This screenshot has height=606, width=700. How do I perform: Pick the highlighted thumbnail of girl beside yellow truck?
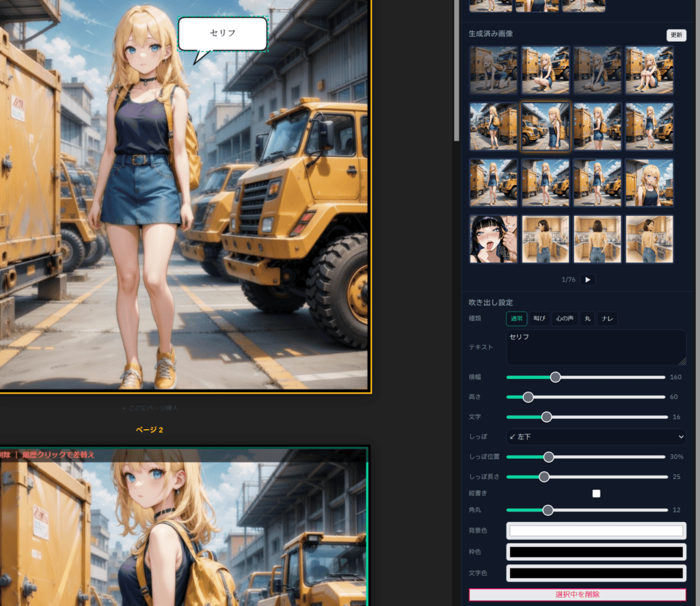(x=545, y=126)
